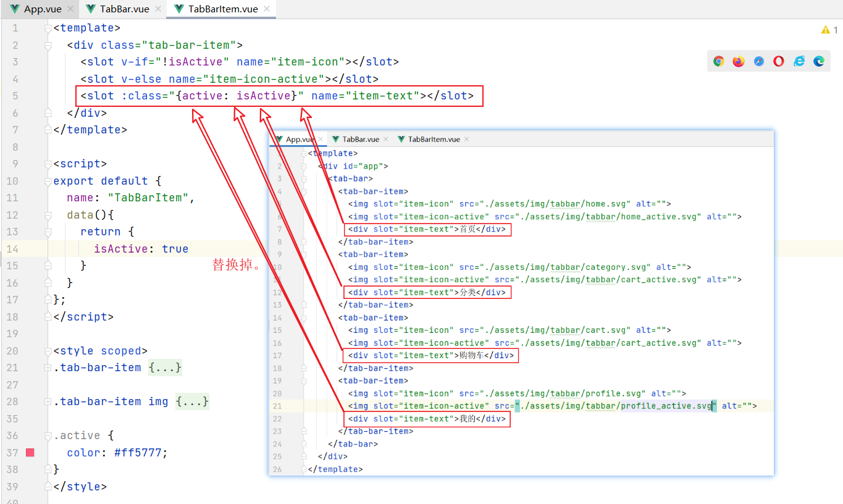The width and height of the screenshot is (843, 504).
Task: Click the {...} placeholder after .tab-bar-item on line 21
Action: click(165, 367)
